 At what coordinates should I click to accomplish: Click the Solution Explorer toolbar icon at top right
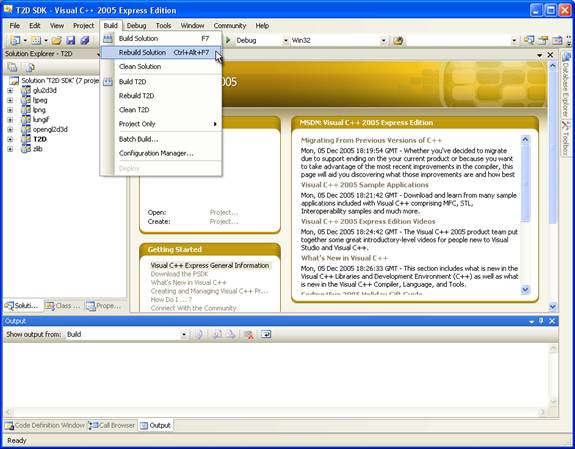click(529, 40)
